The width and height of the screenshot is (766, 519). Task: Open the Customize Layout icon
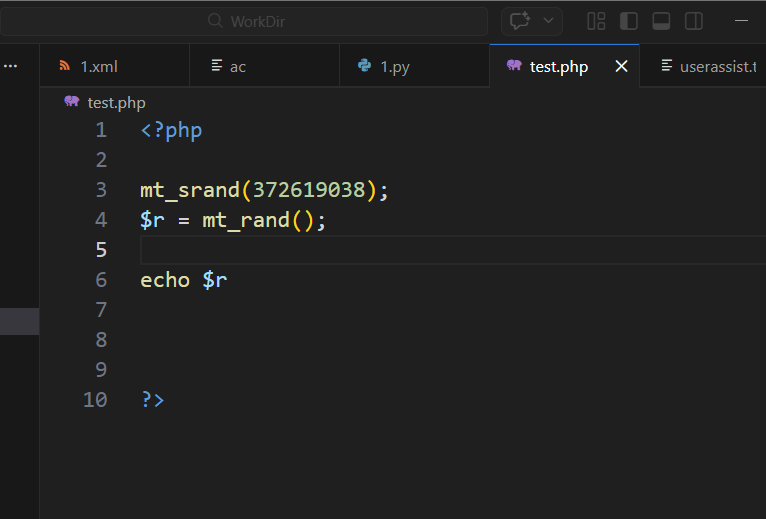(596, 21)
